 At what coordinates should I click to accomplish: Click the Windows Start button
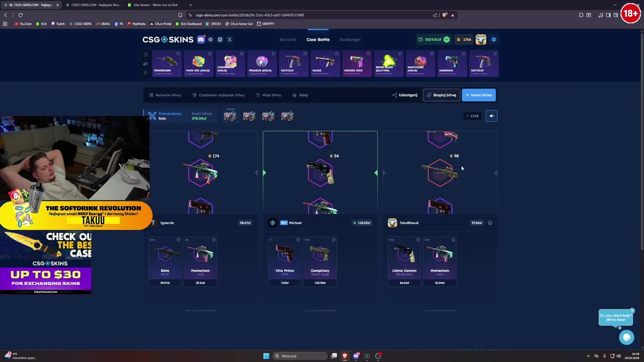point(266,356)
